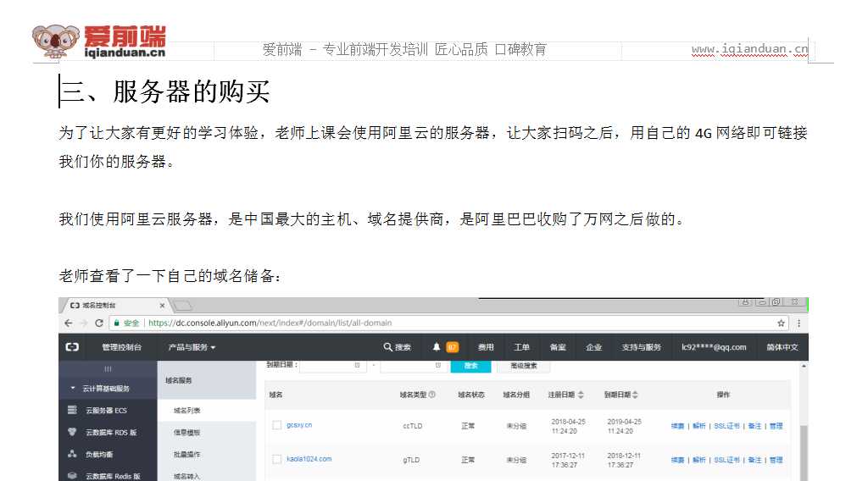Open 企业 menu
868x481 pixels.
point(594,347)
